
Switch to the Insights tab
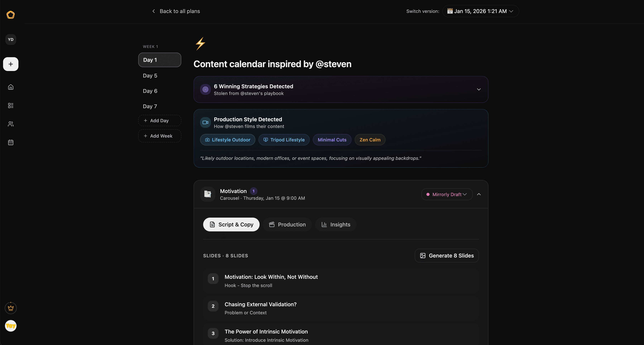[336, 224]
